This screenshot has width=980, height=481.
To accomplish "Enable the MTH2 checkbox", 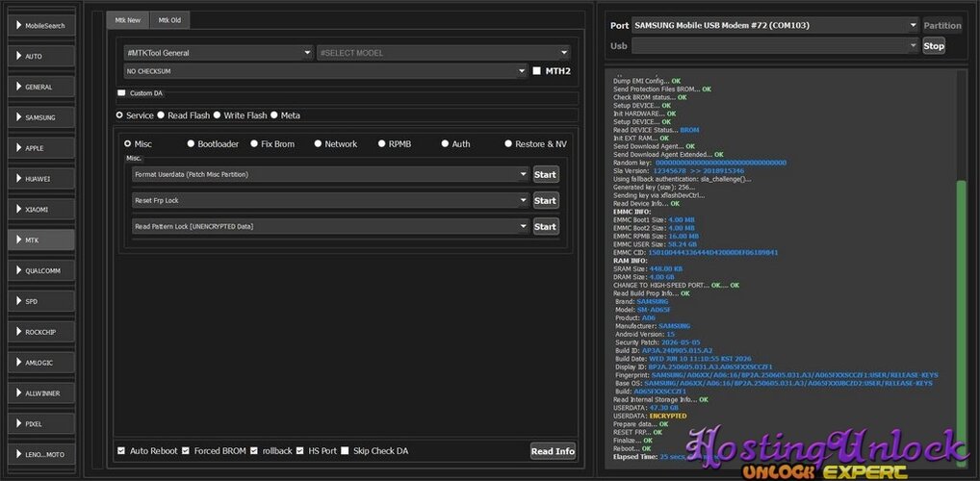I will pos(537,71).
